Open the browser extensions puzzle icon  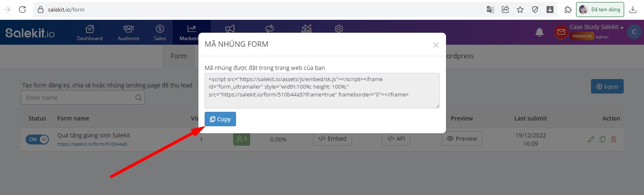pos(568,10)
